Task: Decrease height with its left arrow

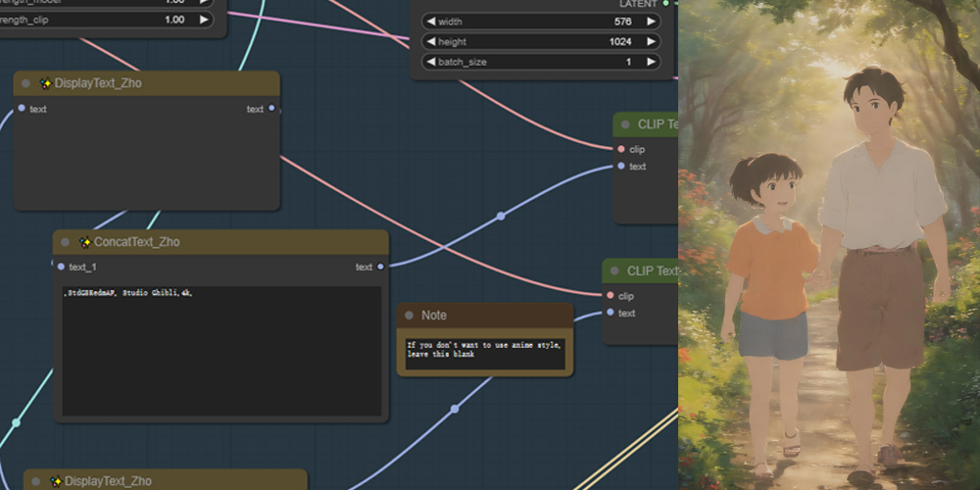Action: [430, 42]
